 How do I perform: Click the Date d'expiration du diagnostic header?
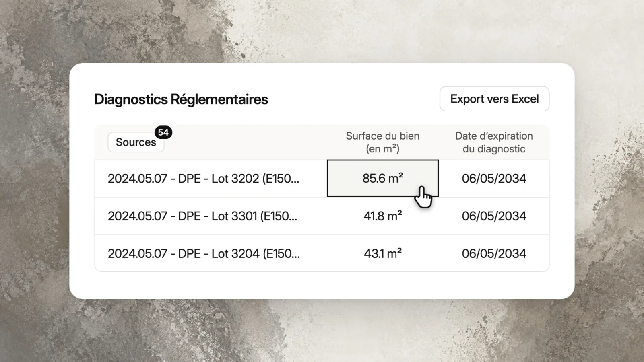tap(494, 142)
